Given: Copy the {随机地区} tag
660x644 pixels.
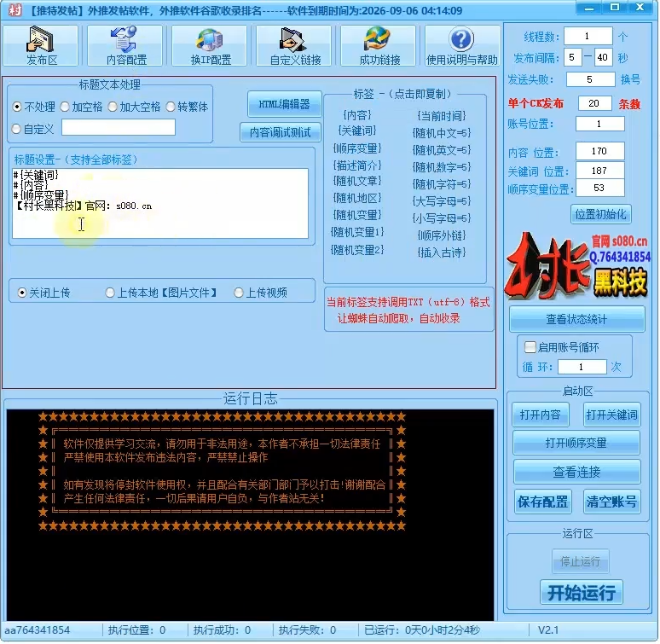Looking at the screenshot, I should 357,198.
